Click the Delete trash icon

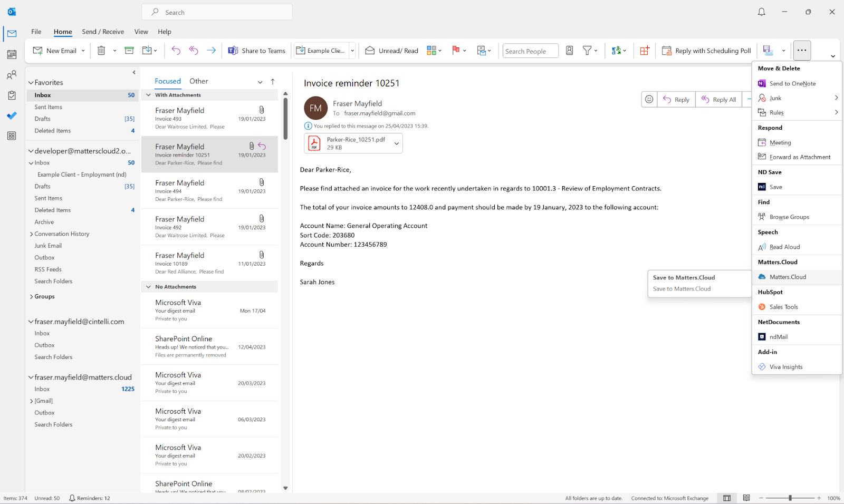click(101, 51)
